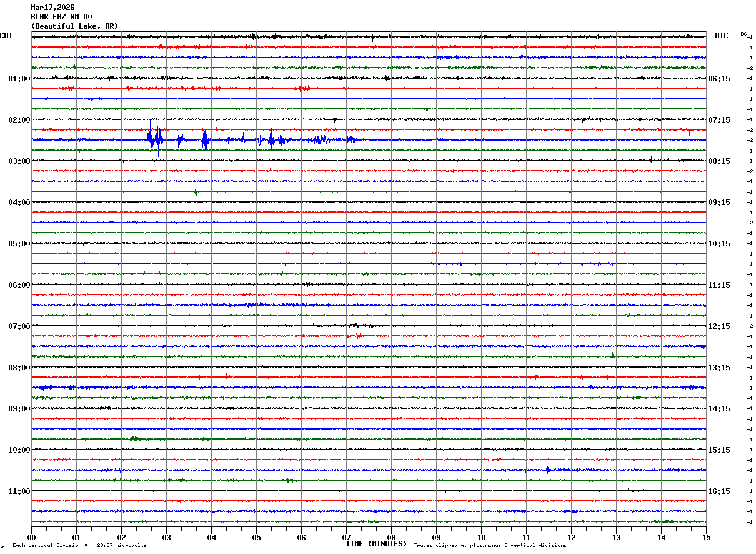
Task: Select the 02:00 CDT time marker
Action: (x=19, y=119)
